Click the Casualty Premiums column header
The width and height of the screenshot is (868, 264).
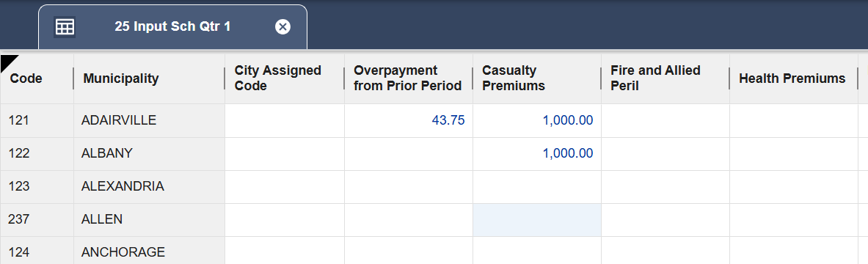pos(537,78)
